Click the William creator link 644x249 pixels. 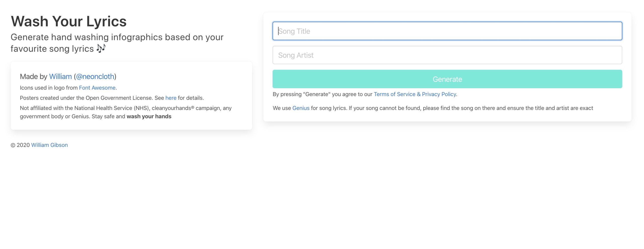[x=60, y=76]
